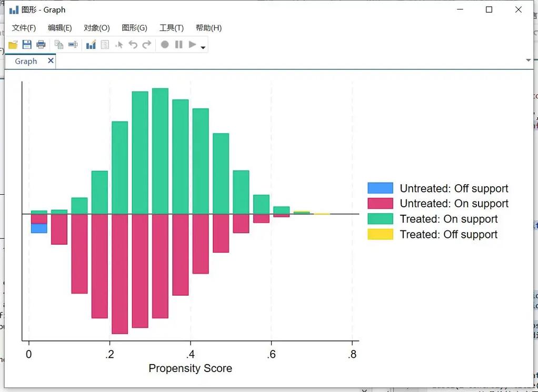Start the Graph Editor bar chart icon
The width and height of the screenshot is (538, 392).
point(91,45)
